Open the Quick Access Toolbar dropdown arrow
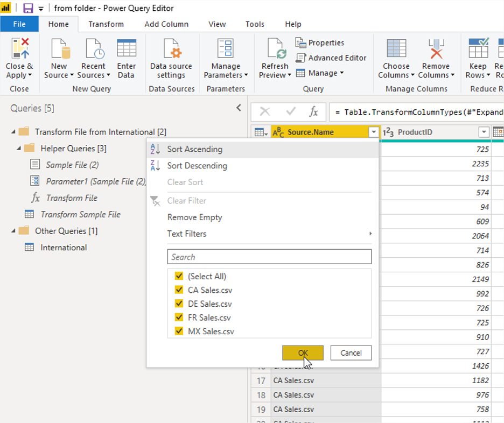Screen dimensions: 504x423 point(41,9)
